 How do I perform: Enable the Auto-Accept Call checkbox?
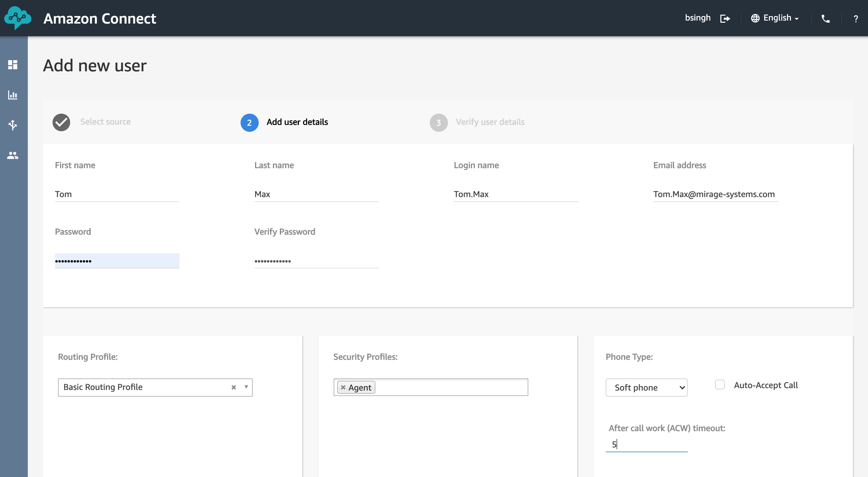point(720,385)
